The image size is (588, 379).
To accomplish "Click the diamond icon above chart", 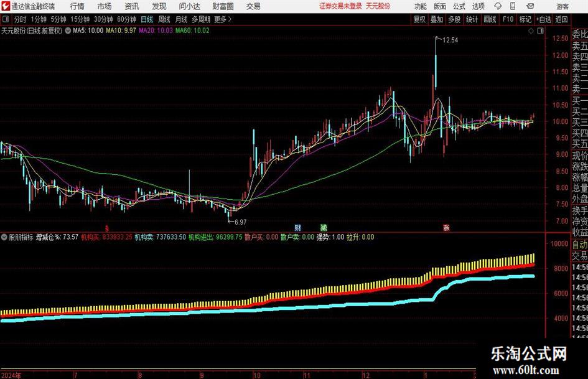I will [x=531, y=31].
